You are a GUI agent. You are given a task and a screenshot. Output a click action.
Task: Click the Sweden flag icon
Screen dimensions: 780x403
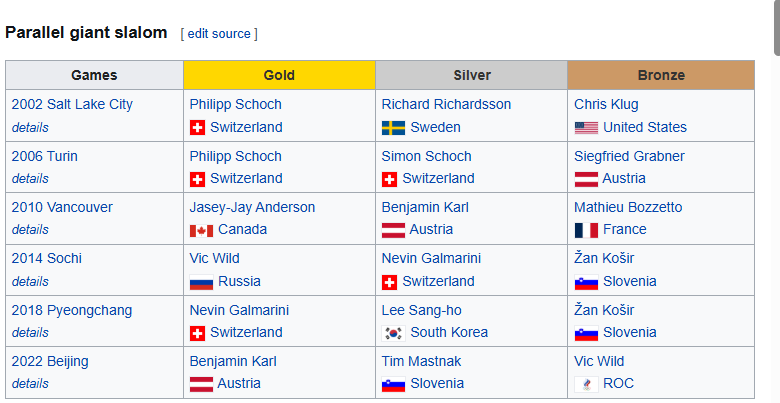[393, 128]
